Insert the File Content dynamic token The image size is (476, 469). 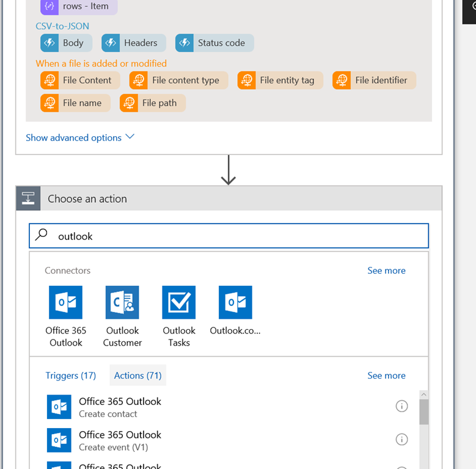[79, 80]
